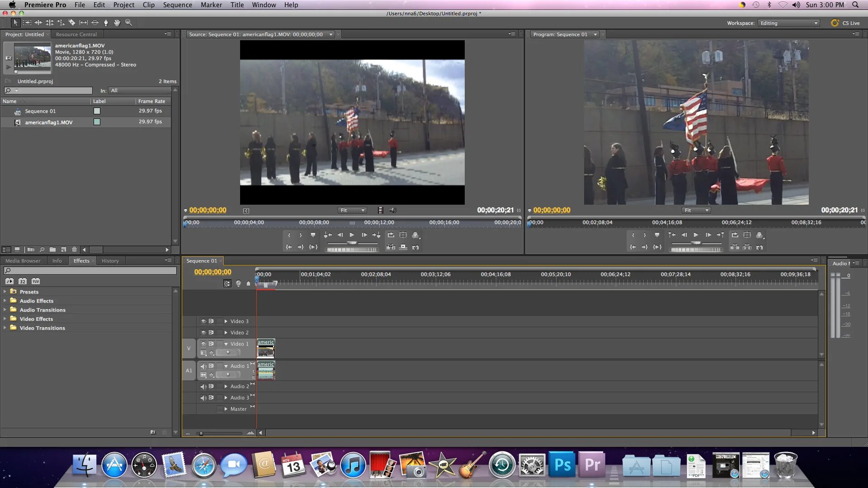Toggle sync lock on Video 2
The height and width of the screenshot is (488, 868).
pyautogui.click(x=211, y=333)
